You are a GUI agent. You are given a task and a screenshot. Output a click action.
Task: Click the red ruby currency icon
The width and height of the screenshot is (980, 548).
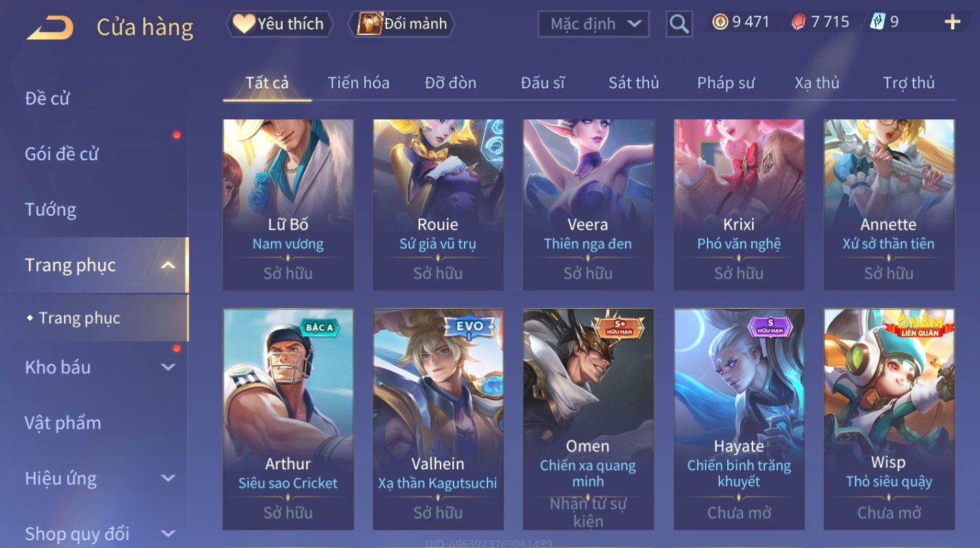[798, 22]
